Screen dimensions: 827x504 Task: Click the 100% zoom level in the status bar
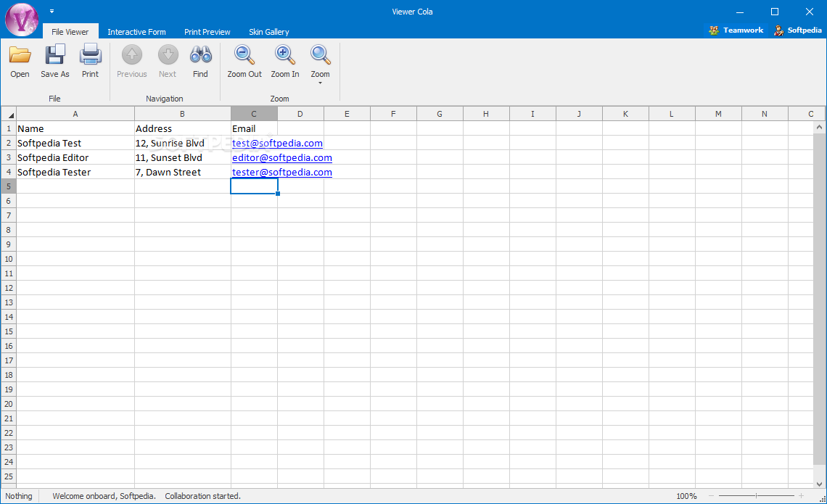tap(686, 496)
